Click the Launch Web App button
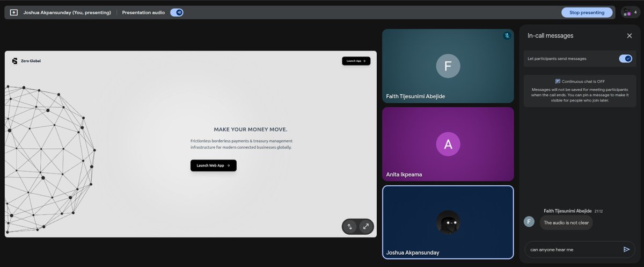The width and height of the screenshot is (644, 267). (213, 165)
